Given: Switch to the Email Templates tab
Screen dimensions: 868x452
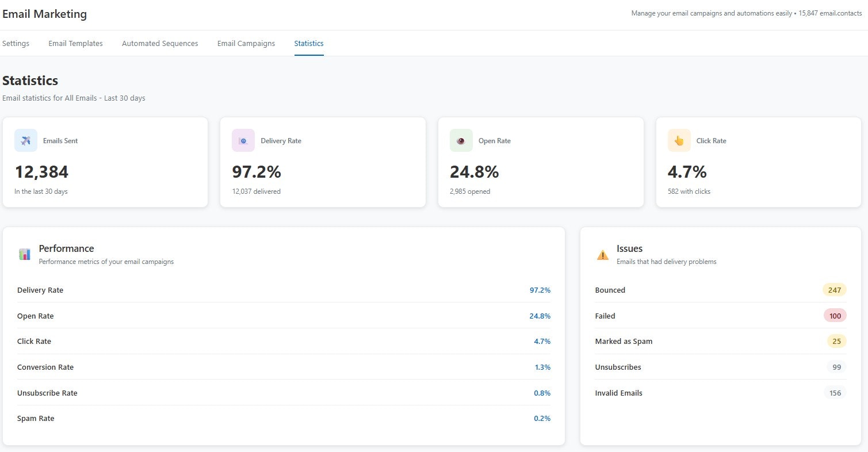Looking at the screenshot, I should (x=75, y=43).
